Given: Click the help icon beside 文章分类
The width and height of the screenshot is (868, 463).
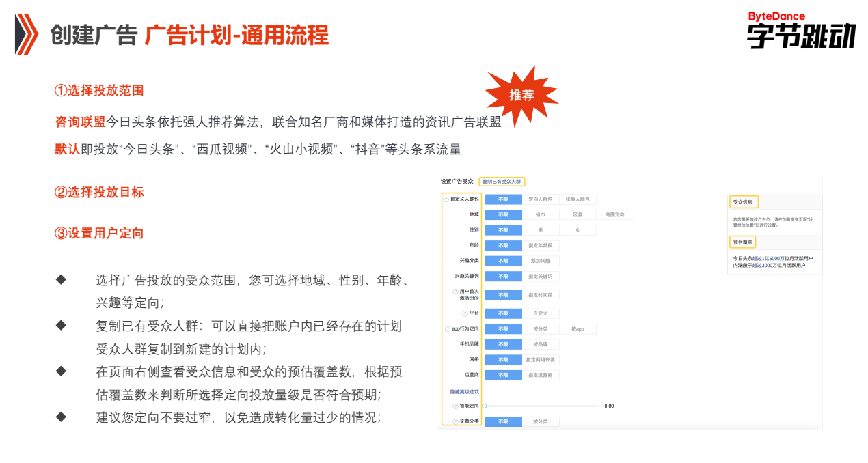Looking at the screenshot, I should [454, 420].
